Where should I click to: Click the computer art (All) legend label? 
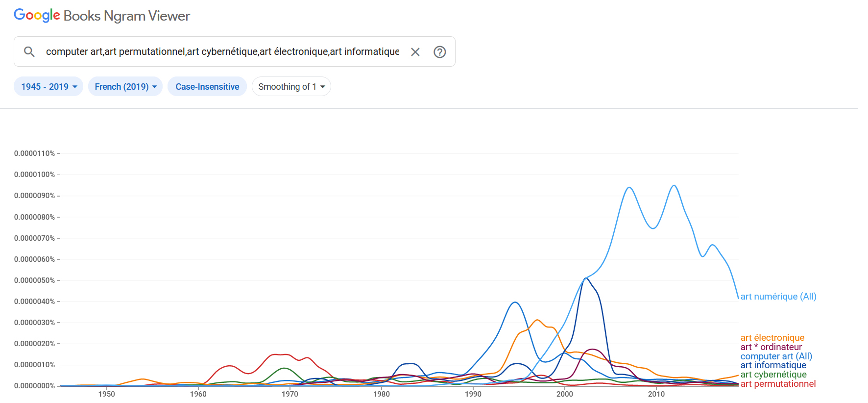point(776,356)
